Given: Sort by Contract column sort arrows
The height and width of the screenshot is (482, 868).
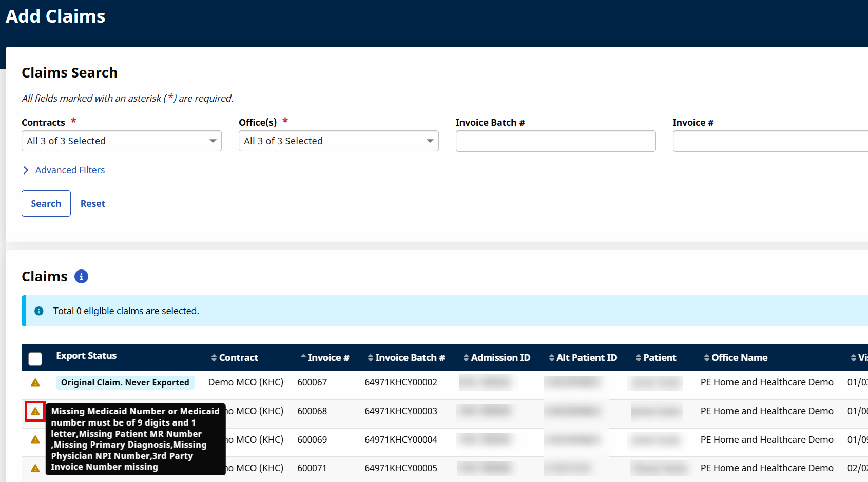Looking at the screenshot, I should pos(214,358).
